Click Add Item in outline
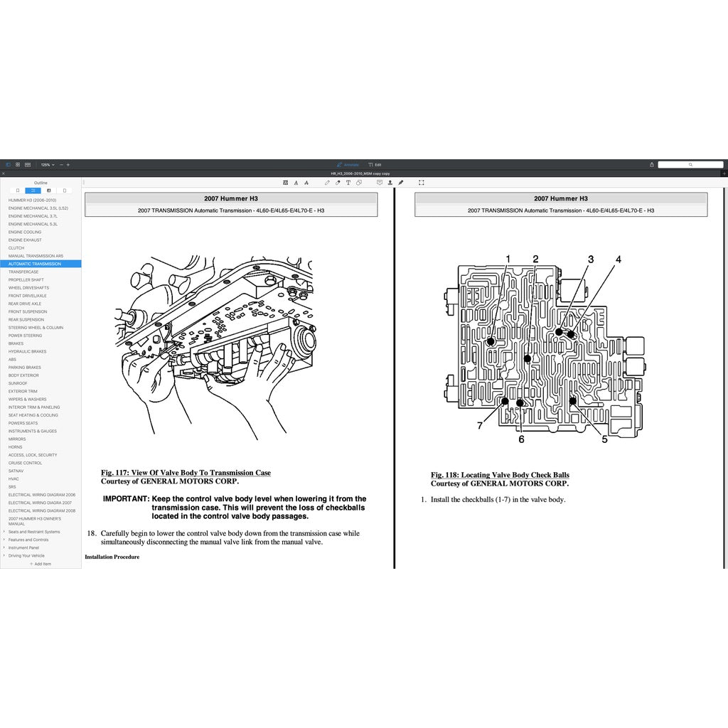This screenshot has height=728, width=728. [41, 564]
